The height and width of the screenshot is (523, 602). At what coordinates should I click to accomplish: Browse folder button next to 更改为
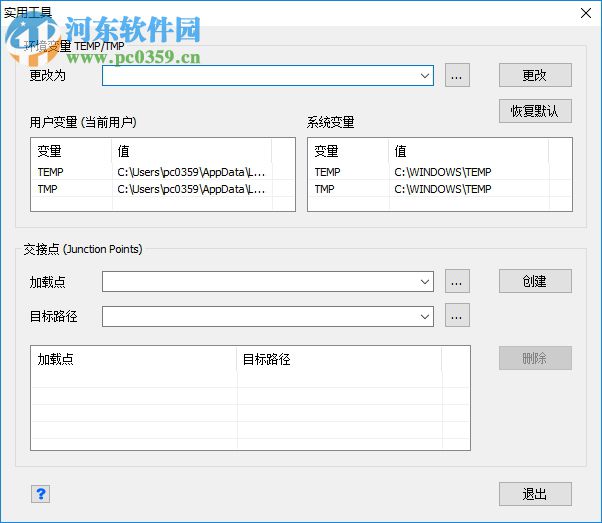click(x=457, y=75)
